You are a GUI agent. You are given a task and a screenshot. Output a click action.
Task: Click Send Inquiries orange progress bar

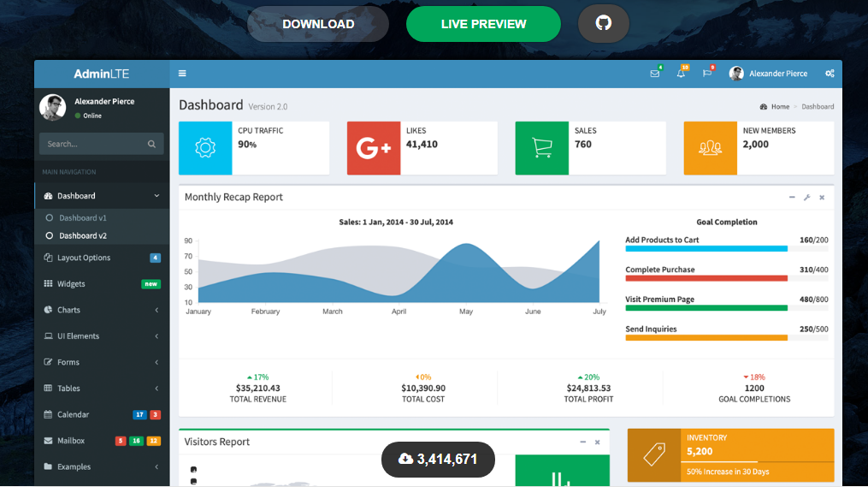727,337
